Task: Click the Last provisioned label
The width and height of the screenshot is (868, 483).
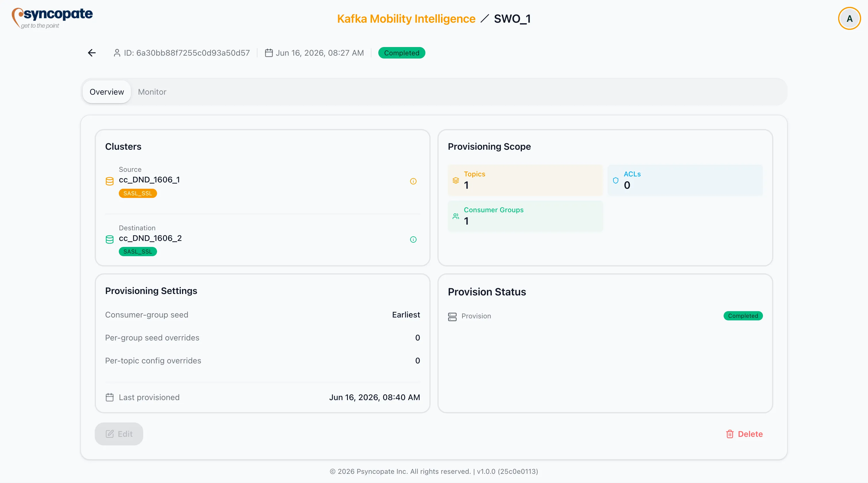Action: coord(149,398)
